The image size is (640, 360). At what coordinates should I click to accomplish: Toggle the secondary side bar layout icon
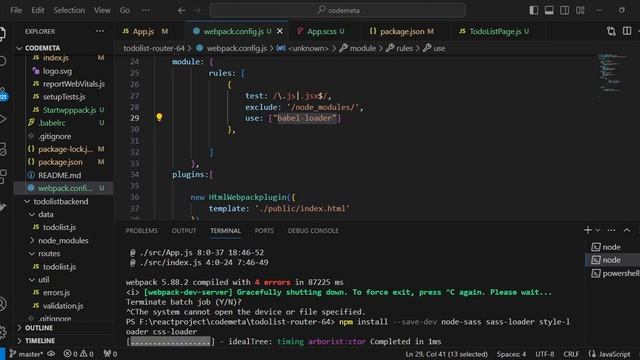(x=564, y=10)
